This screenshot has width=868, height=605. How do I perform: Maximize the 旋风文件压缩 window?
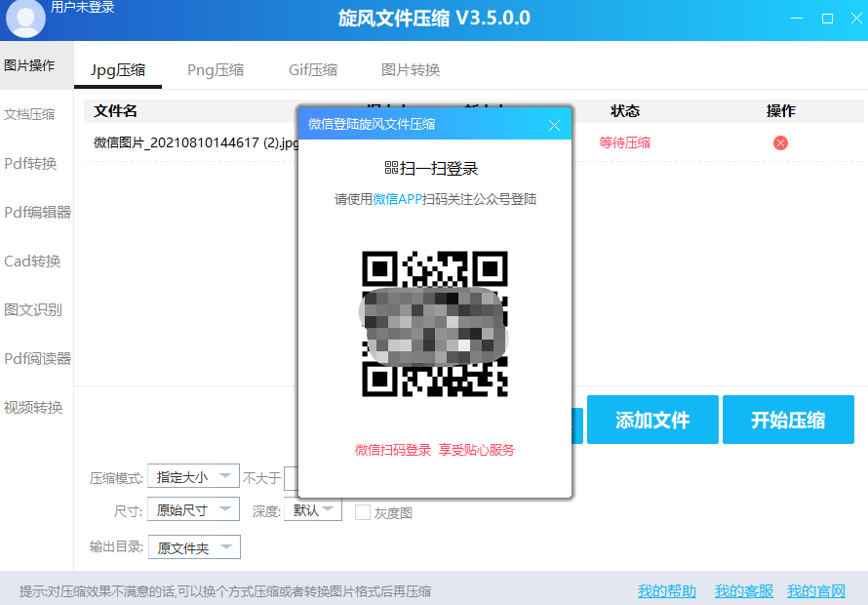[x=827, y=19]
